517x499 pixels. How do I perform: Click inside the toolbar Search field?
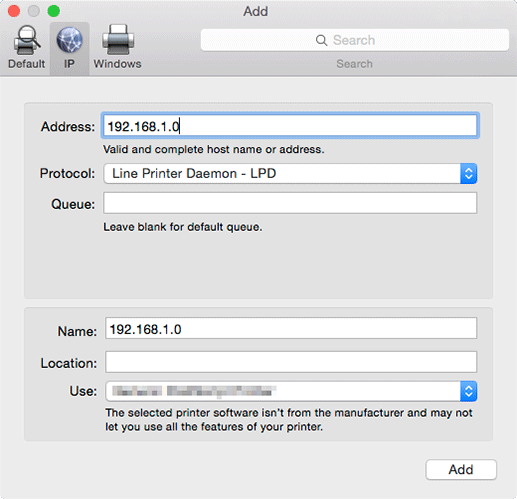pyautogui.click(x=355, y=40)
